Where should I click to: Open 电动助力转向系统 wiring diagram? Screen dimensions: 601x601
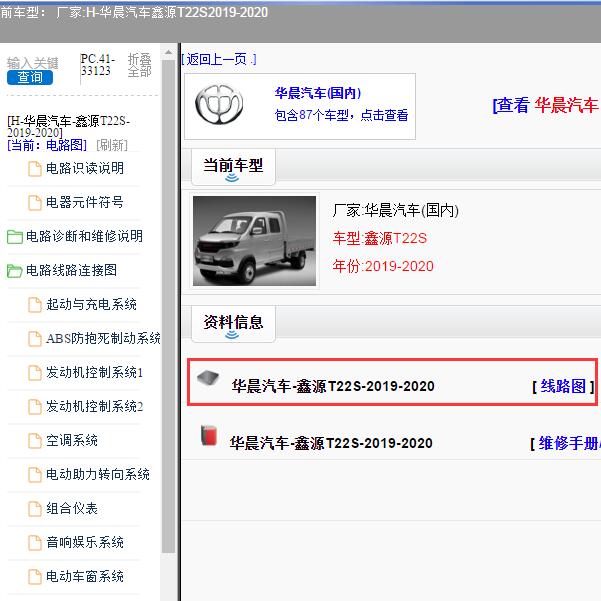point(98,475)
